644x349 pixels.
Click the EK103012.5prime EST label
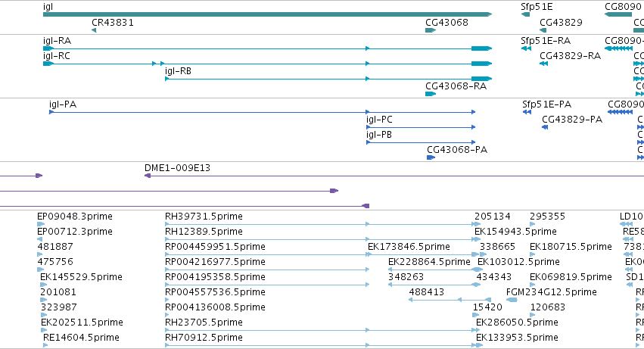click(x=518, y=262)
